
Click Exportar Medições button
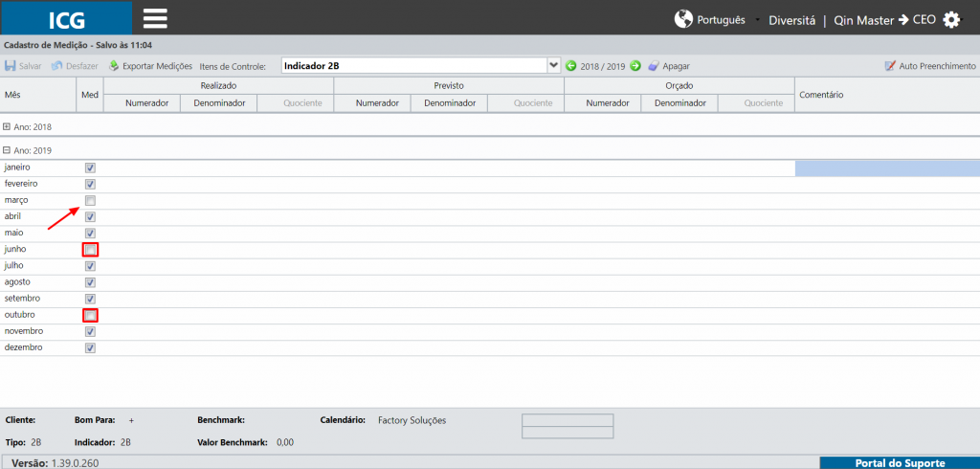(x=150, y=66)
